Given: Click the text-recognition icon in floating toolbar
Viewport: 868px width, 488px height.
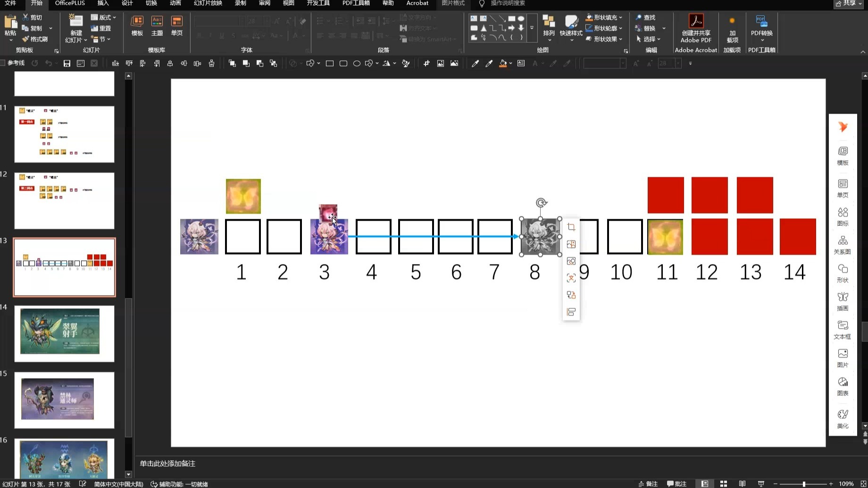Looking at the screenshot, I should point(571,278).
